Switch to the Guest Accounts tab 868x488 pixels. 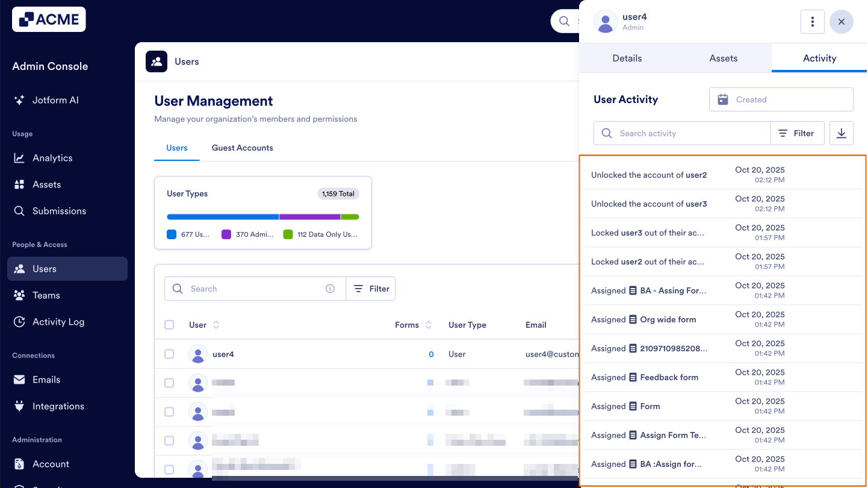pyautogui.click(x=242, y=148)
